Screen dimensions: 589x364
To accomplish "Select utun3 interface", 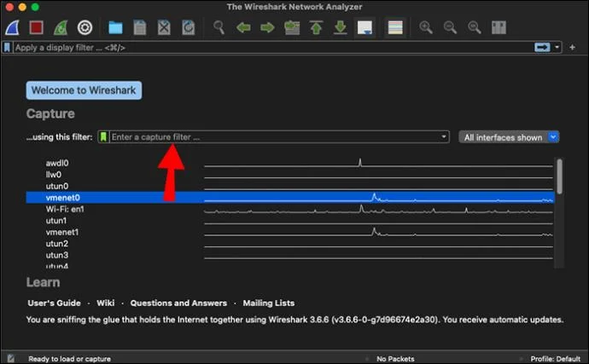I will (x=57, y=256).
